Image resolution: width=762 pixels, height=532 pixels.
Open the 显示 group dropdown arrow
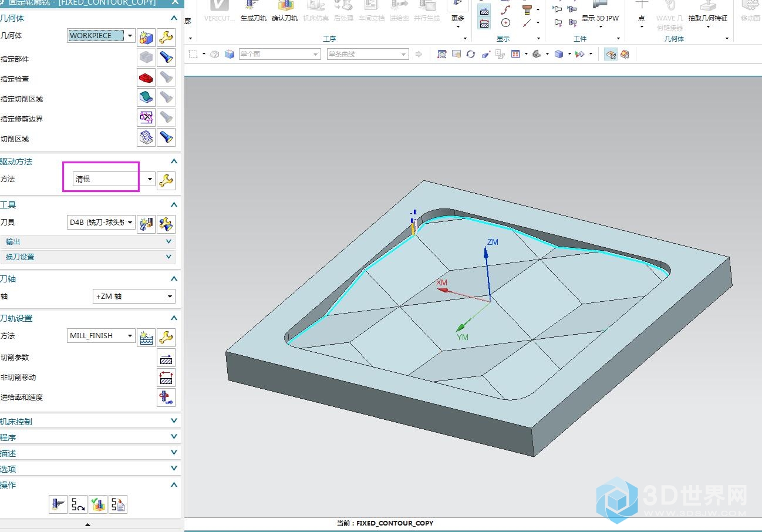539,39
